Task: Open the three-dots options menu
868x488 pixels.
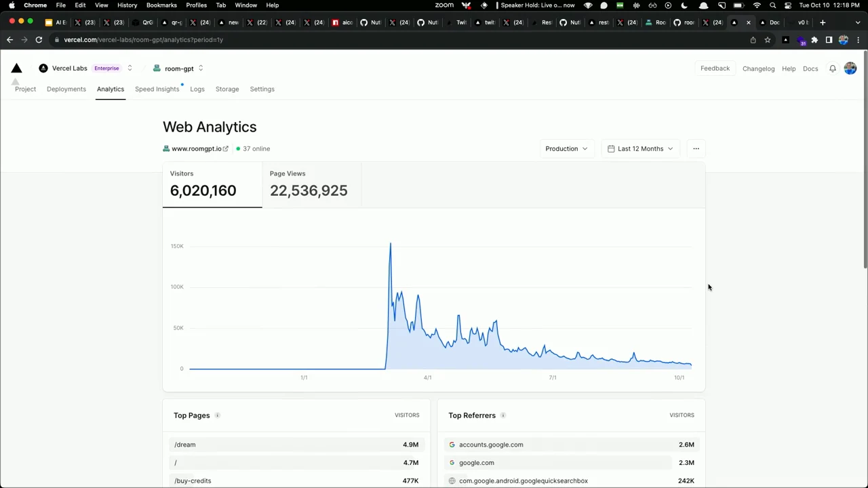Action: [696, 148]
